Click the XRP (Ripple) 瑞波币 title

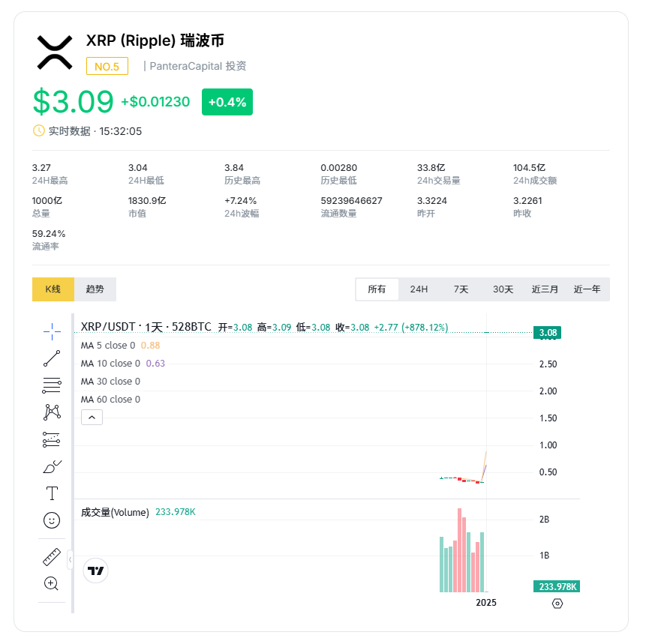(x=155, y=40)
